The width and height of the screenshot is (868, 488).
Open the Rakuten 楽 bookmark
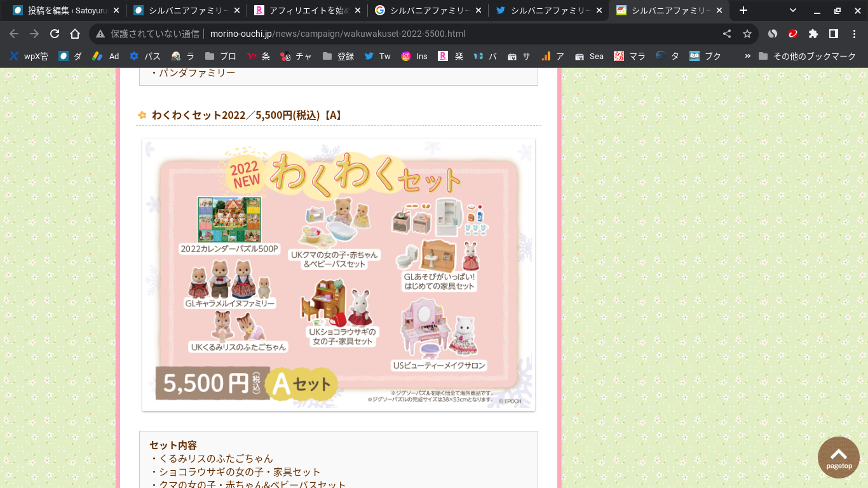coord(451,56)
